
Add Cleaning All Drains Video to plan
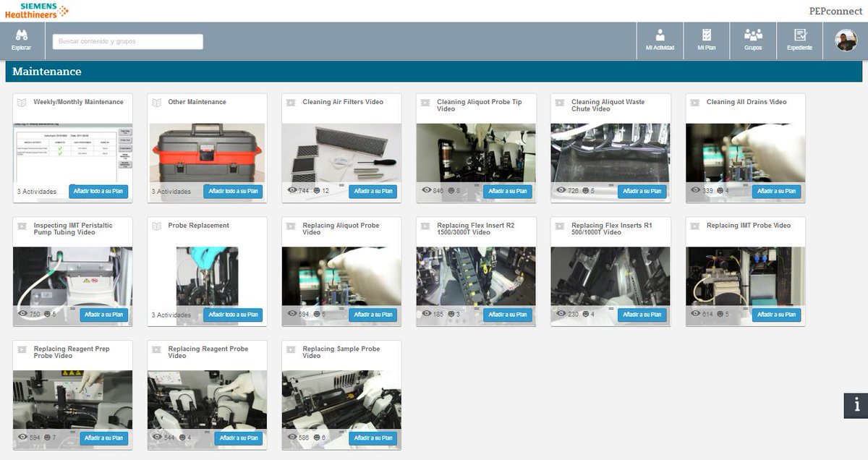pyautogui.click(x=777, y=192)
